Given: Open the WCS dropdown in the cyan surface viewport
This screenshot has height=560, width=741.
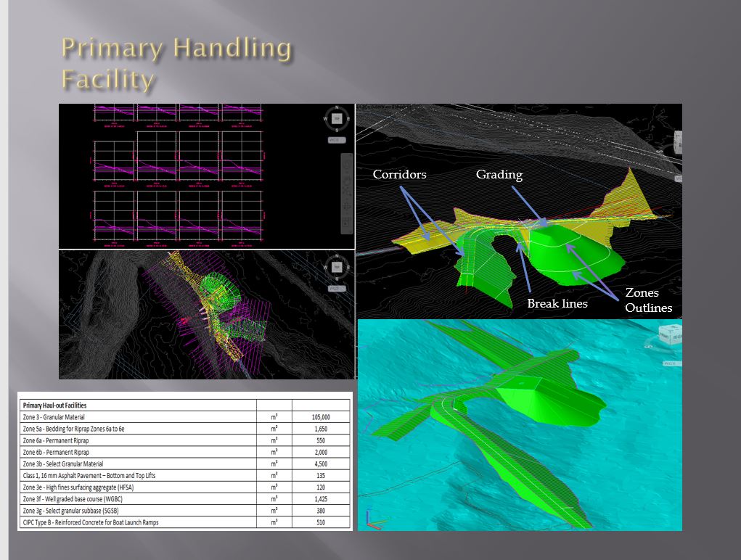Looking at the screenshot, I should (x=672, y=363).
